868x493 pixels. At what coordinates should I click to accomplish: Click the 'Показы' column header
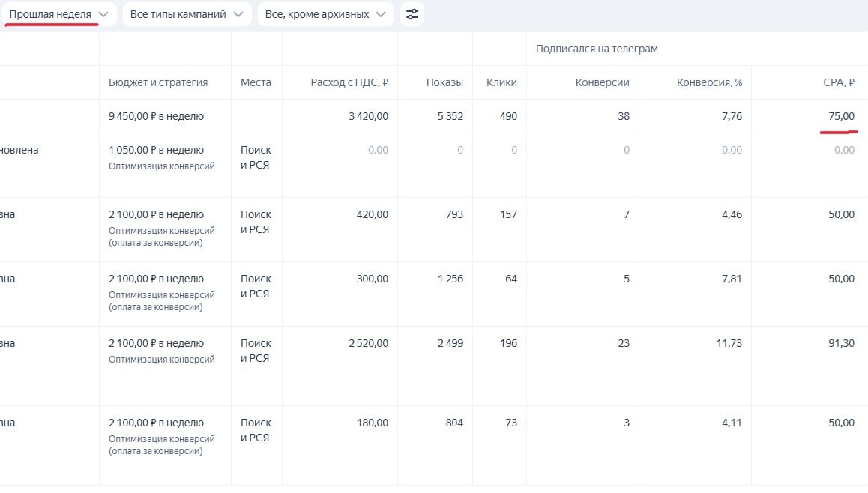pos(444,82)
